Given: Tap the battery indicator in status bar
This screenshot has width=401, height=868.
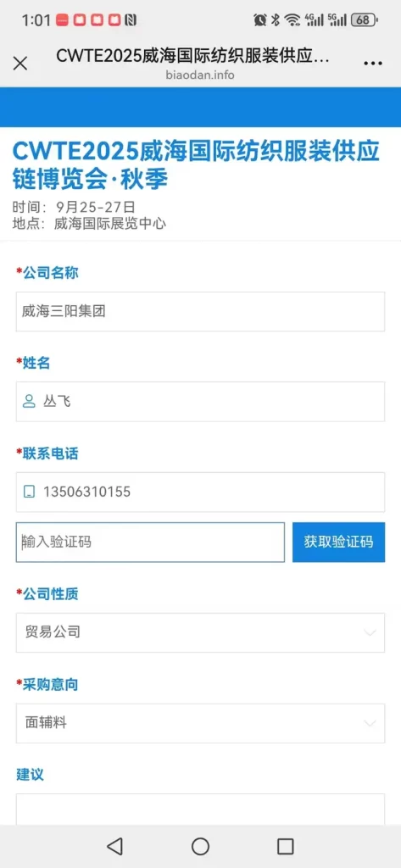Looking at the screenshot, I should (365, 20).
